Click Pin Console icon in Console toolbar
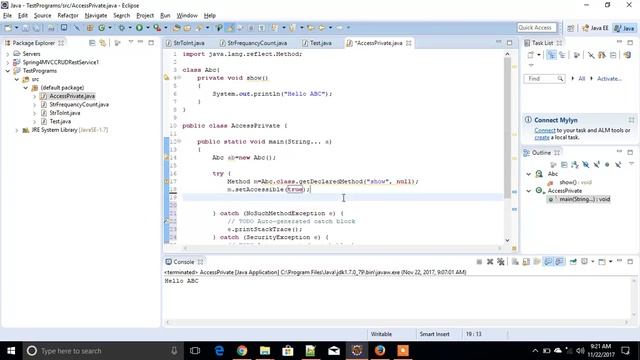The width and height of the screenshot is (640, 360). click(573, 262)
